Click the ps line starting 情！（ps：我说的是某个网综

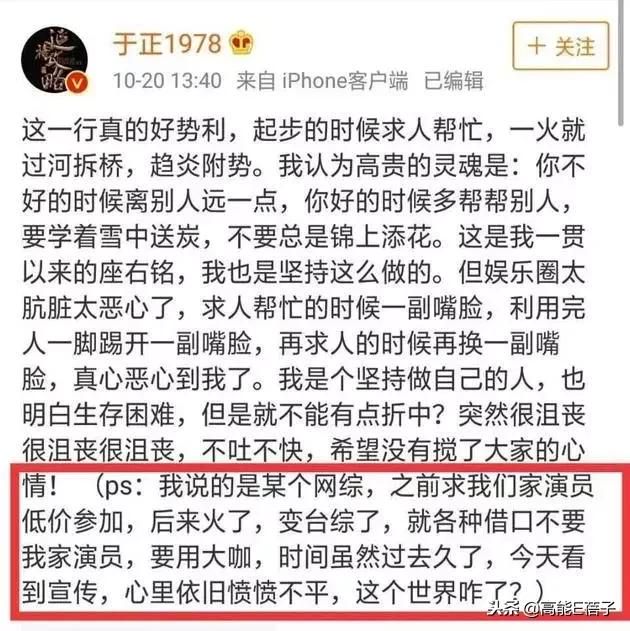coord(308,486)
